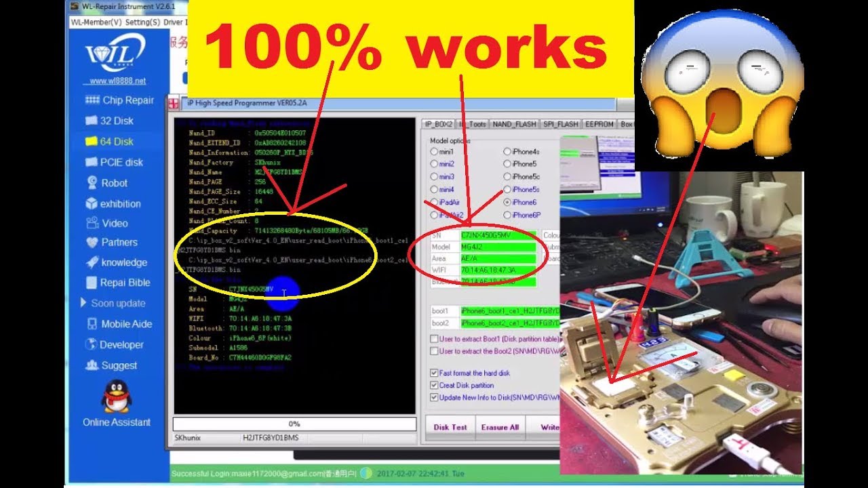
Task: Click the Erasure All button
Action: (500, 427)
